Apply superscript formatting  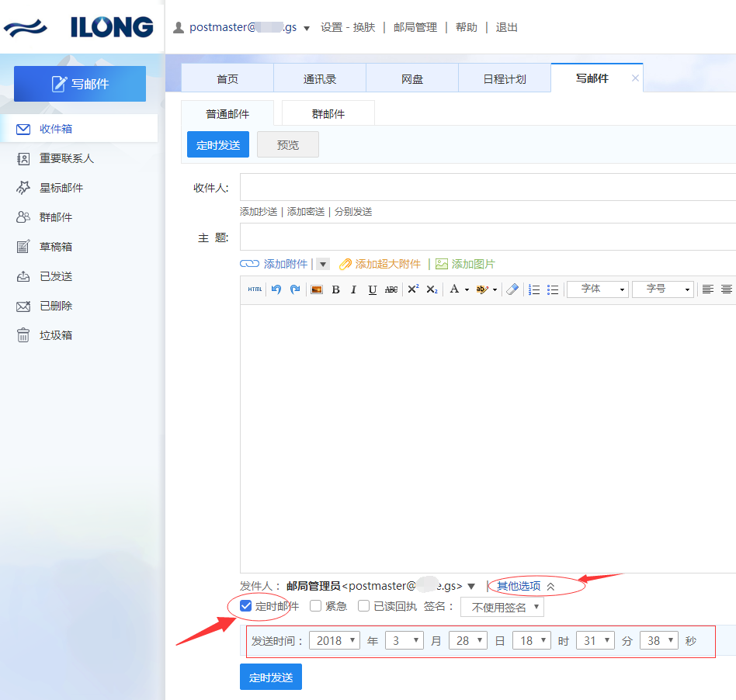[x=413, y=289]
